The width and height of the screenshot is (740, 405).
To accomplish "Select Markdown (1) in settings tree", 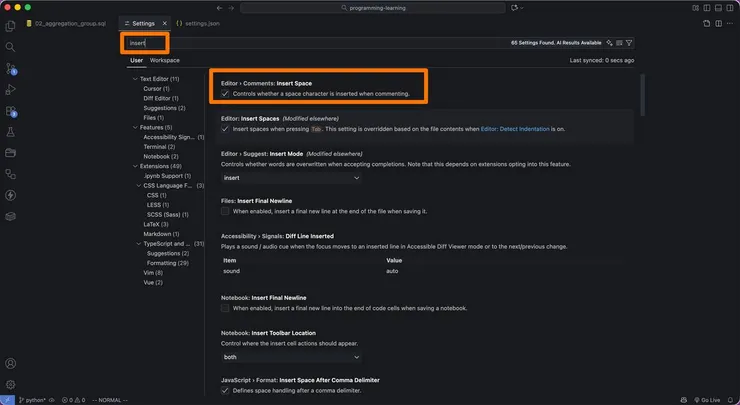I will click(161, 234).
